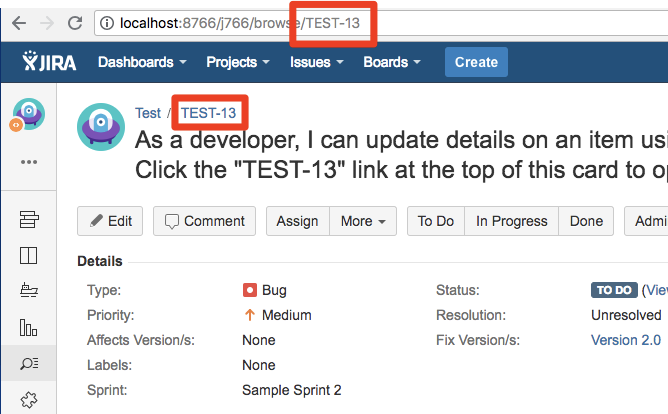Click the Unresolved resolution value

coord(626,315)
